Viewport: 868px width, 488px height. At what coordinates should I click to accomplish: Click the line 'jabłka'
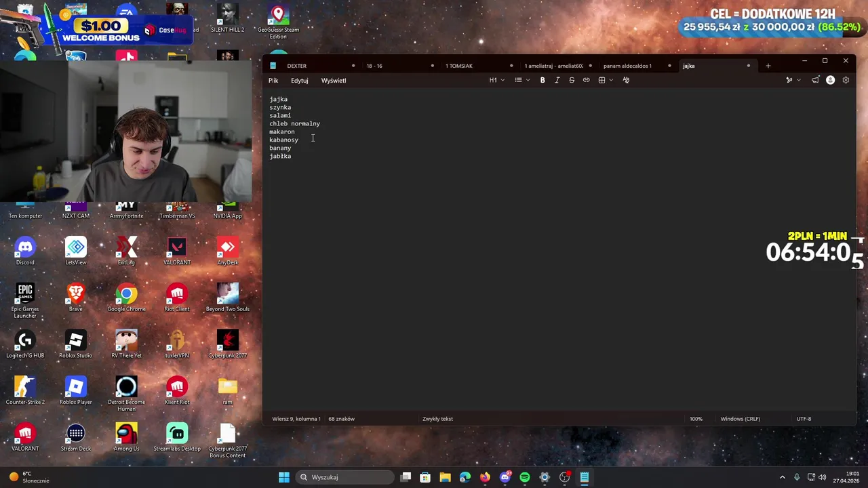(x=280, y=156)
